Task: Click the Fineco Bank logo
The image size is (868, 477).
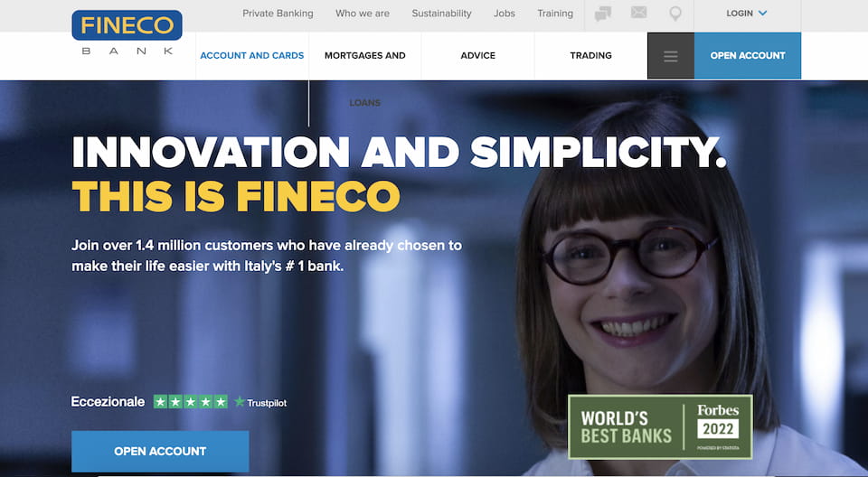Action: point(127,33)
